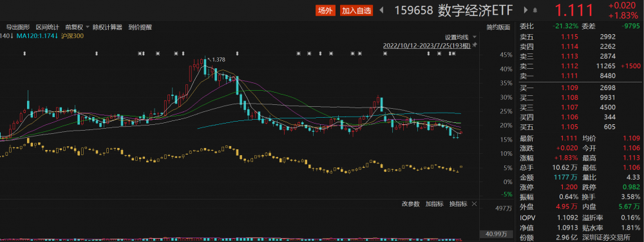Image resolution: width=644 pixels, height=242 pixels.
Task: Open 到价提醒 price alert
Action: (x=140, y=28)
